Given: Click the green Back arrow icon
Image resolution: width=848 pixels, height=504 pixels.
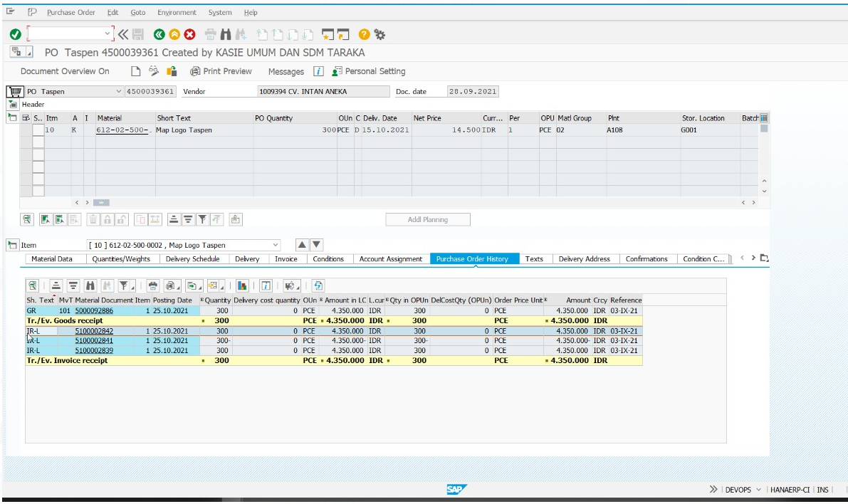Looking at the screenshot, I should 159,35.
